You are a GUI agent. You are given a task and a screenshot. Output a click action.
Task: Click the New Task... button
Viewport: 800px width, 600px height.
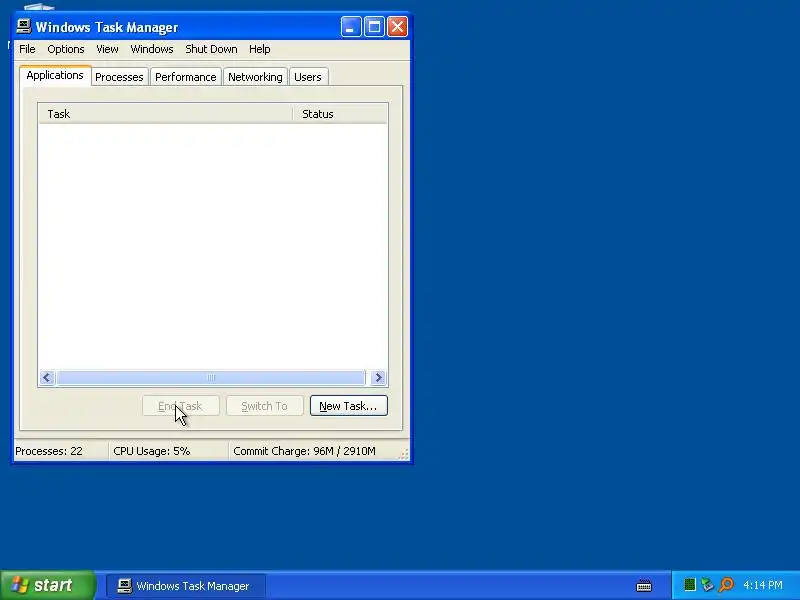click(x=348, y=406)
